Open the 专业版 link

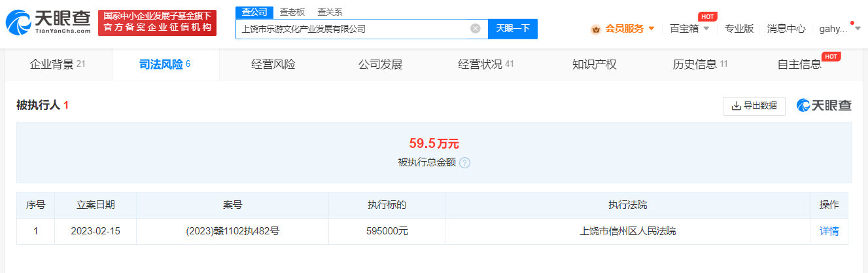coord(739,29)
